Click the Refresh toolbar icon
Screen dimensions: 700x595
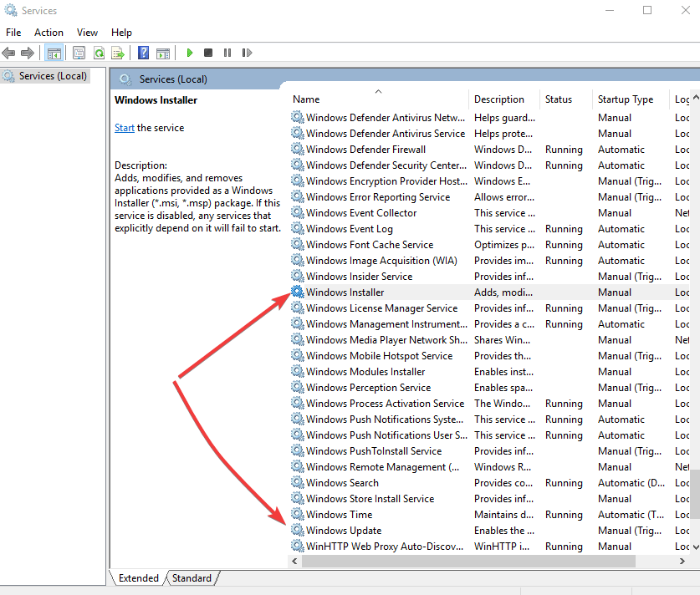coord(99,53)
